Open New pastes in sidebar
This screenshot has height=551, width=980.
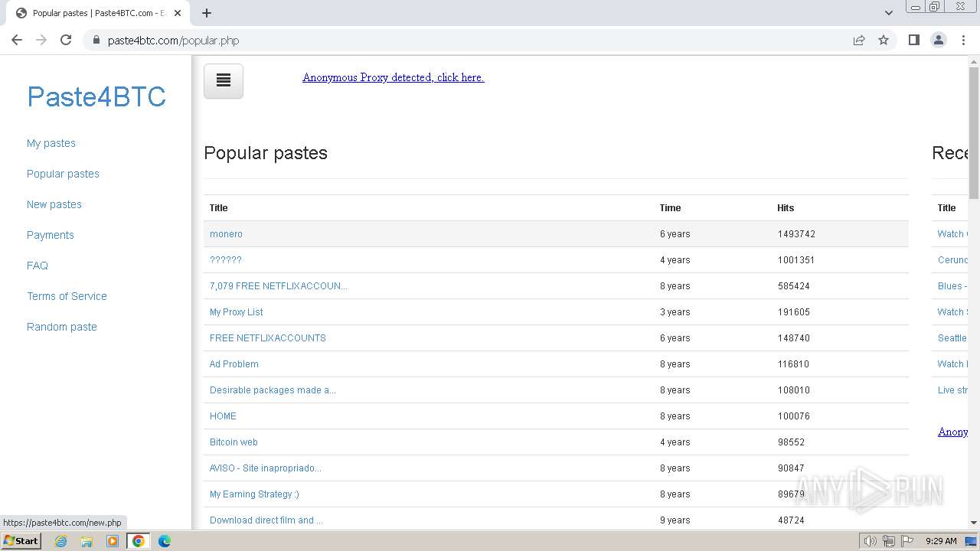coord(54,204)
